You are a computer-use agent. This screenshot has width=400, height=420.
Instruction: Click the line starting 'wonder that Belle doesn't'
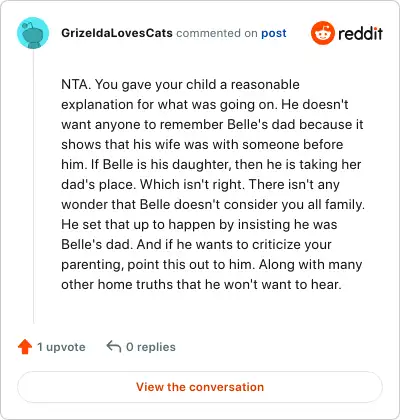(213, 204)
